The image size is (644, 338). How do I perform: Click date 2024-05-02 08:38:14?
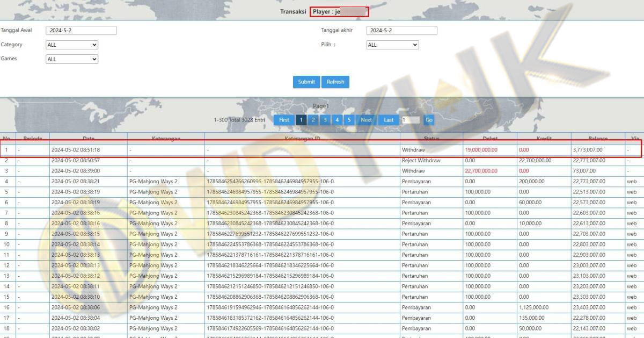[x=76, y=244]
